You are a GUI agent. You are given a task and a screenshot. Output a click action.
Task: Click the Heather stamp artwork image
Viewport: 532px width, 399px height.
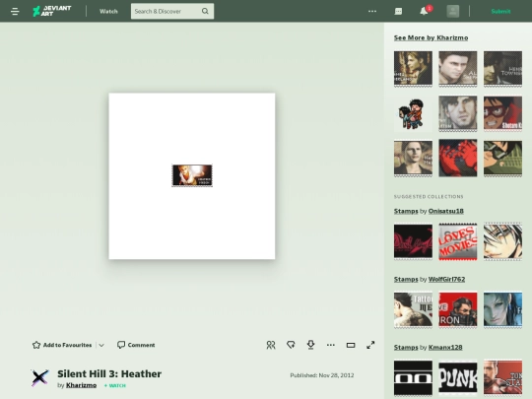(192, 175)
